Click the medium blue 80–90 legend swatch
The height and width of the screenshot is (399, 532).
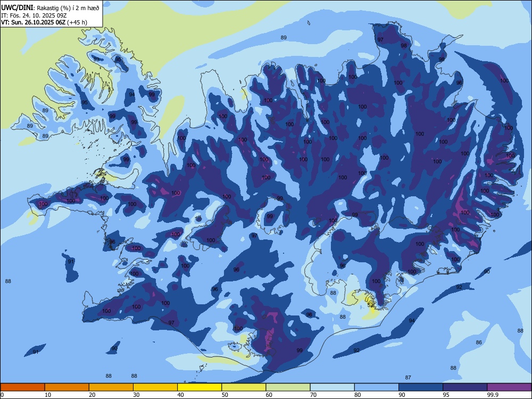click(377, 387)
